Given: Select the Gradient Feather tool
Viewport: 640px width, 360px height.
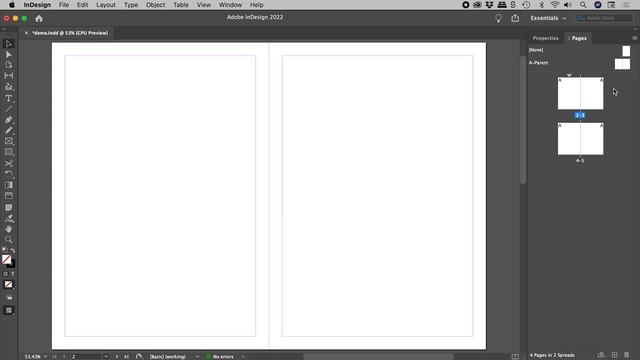Looking at the screenshot, I should 9,196.
